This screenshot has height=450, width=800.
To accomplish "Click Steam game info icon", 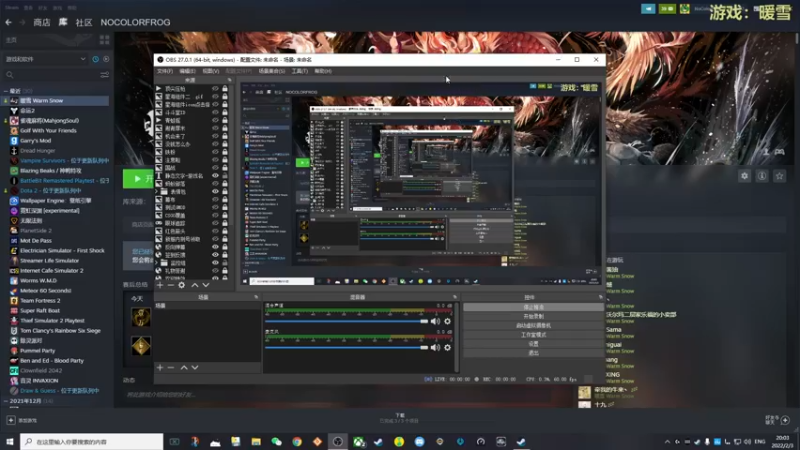I will pos(762,176).
